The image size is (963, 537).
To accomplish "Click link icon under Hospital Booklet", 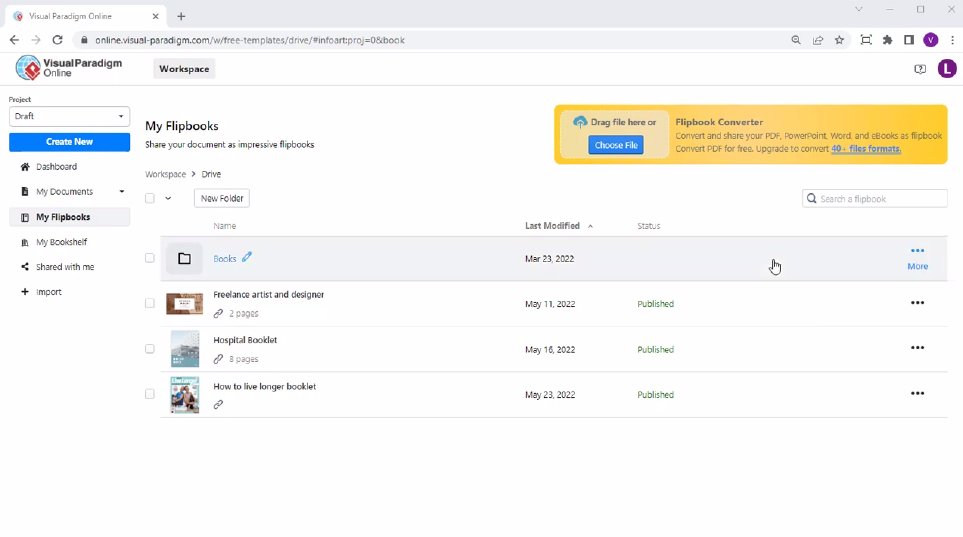I will pyautogui.click(x=218, y=359).
